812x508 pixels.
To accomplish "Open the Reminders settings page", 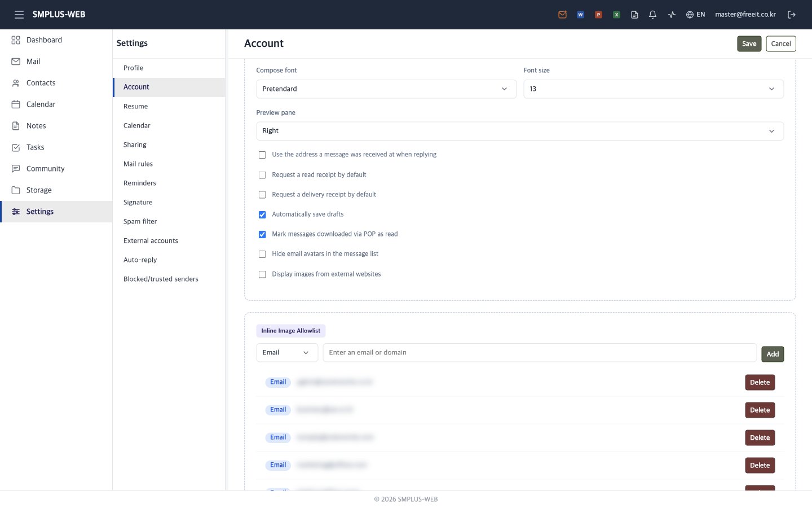I will 169,183.
